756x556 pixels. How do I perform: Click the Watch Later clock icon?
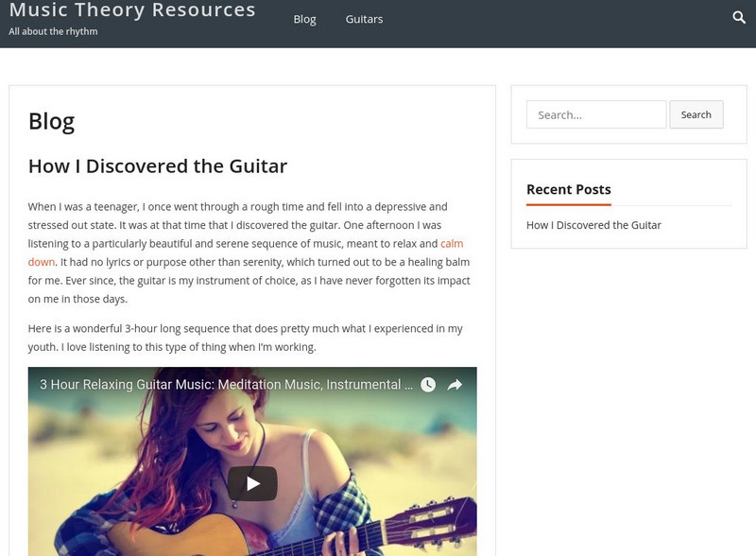pyautogui.click(x=428, y=385)
